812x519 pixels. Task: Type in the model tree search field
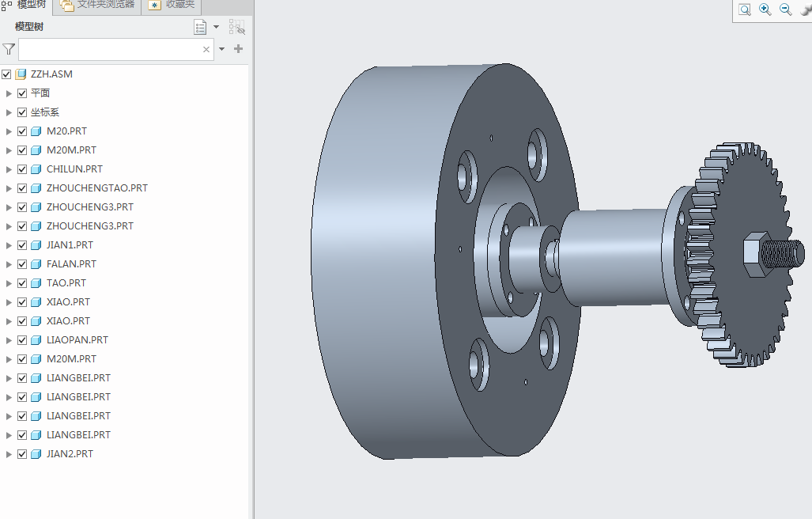click(116, 49)
